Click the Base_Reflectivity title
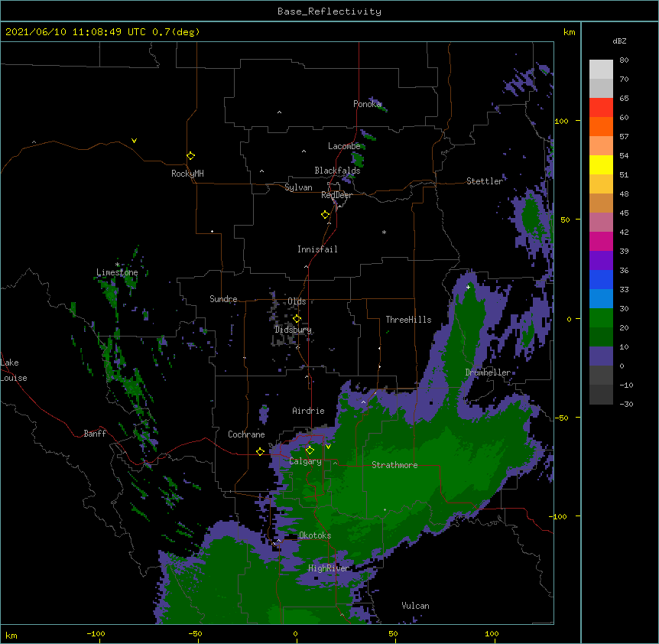659x644 pixels. 329,11
